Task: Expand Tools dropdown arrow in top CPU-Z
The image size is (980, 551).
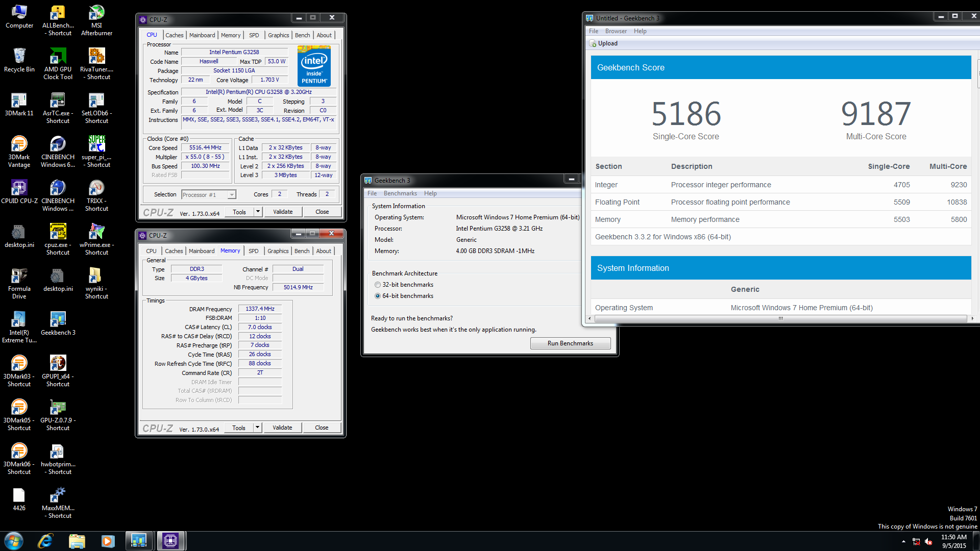Action: click(x=258, y=211)
